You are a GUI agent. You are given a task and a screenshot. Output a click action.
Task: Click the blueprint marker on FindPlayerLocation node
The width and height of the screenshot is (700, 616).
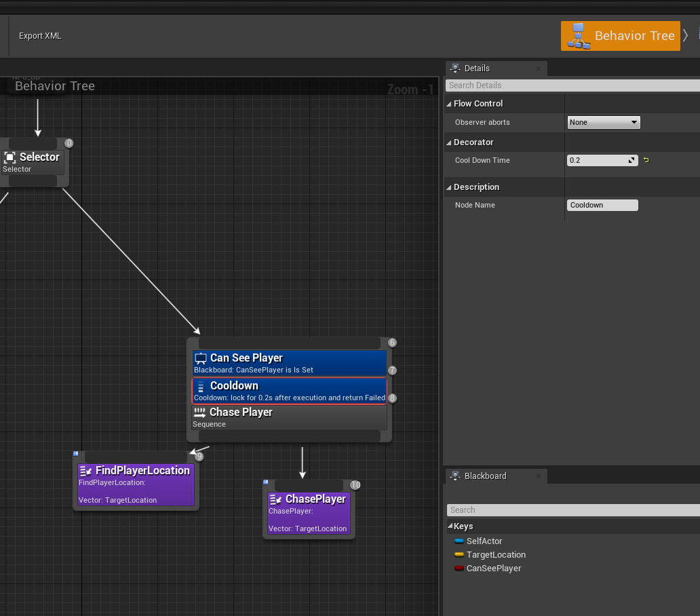[75, 453]
